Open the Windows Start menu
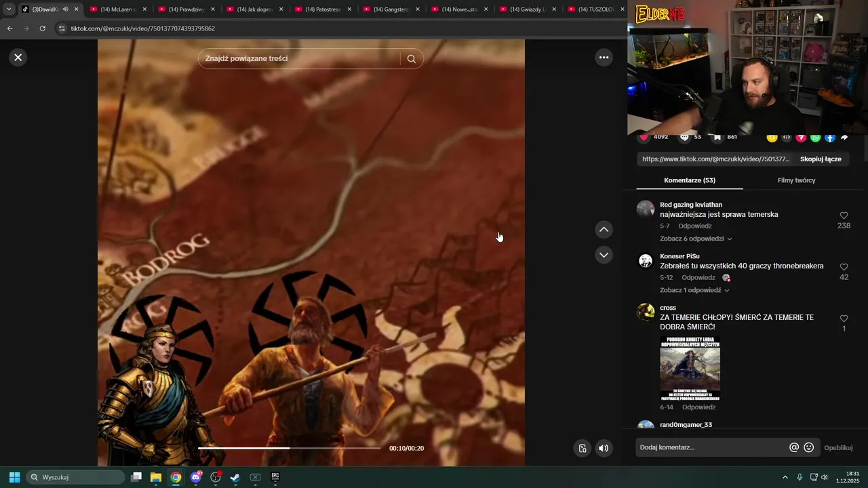Image resolution: width=868 pixels, height=488 pixels. [x=14, y=477]
